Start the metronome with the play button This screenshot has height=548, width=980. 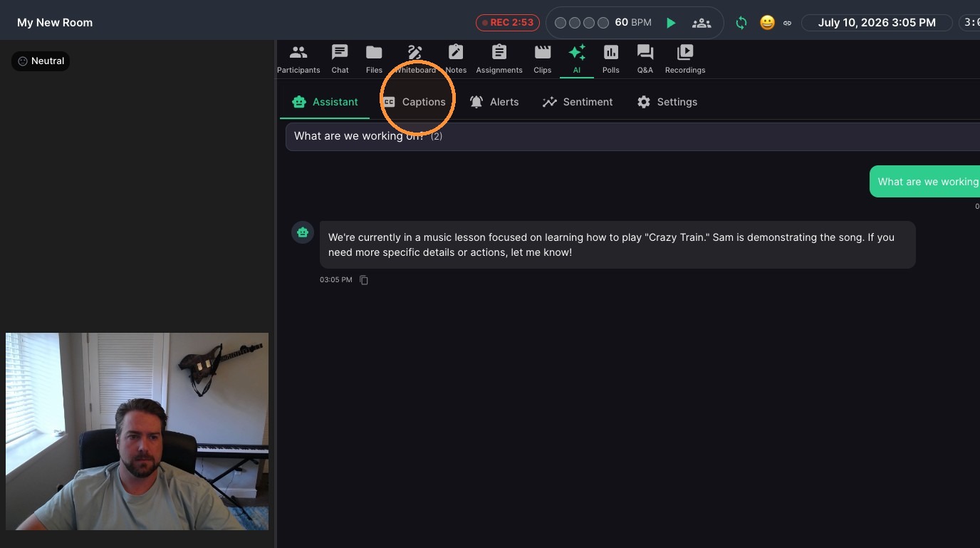671,23
